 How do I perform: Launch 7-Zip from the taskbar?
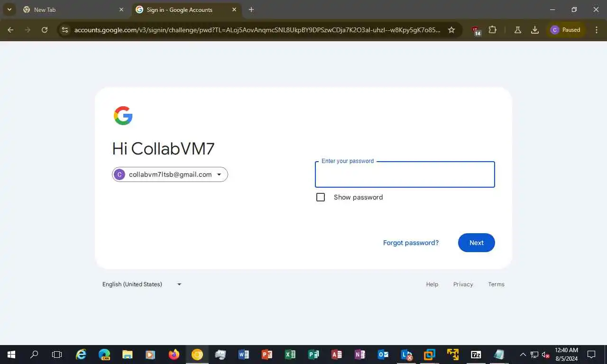tap(476, 355)
